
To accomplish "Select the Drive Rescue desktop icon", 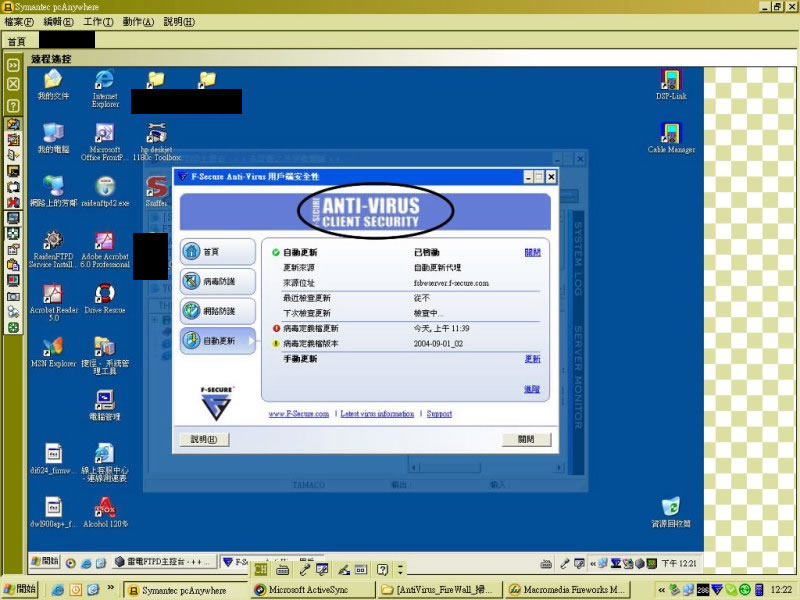I will (x=105, y=299).
